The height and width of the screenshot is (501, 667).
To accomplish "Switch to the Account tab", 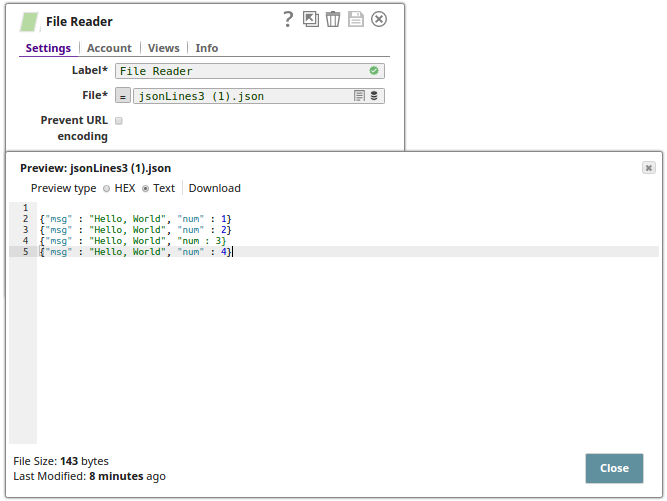I will (109, 48).
